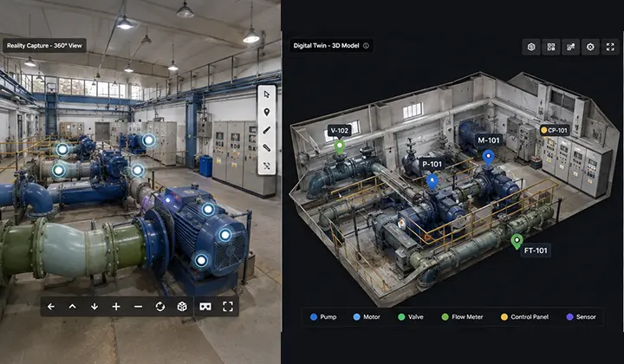Click the Digital Twin - 3D Model label
This screenshot has width=624, height=364.
[327, 46]
